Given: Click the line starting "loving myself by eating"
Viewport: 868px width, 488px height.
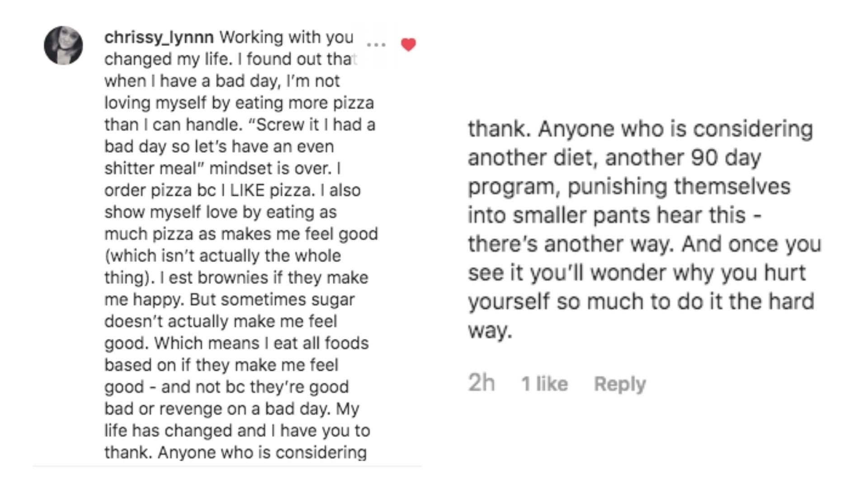Looking at the screenshot, I should (239, 103).
